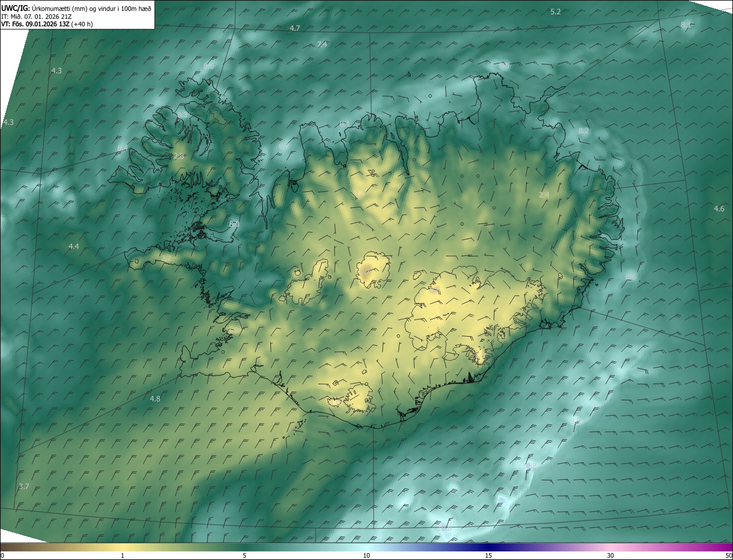Viewport: 733px width, 560px height.
Task: Click the 1 mark on the color bar
Action: tap(123, 555)
